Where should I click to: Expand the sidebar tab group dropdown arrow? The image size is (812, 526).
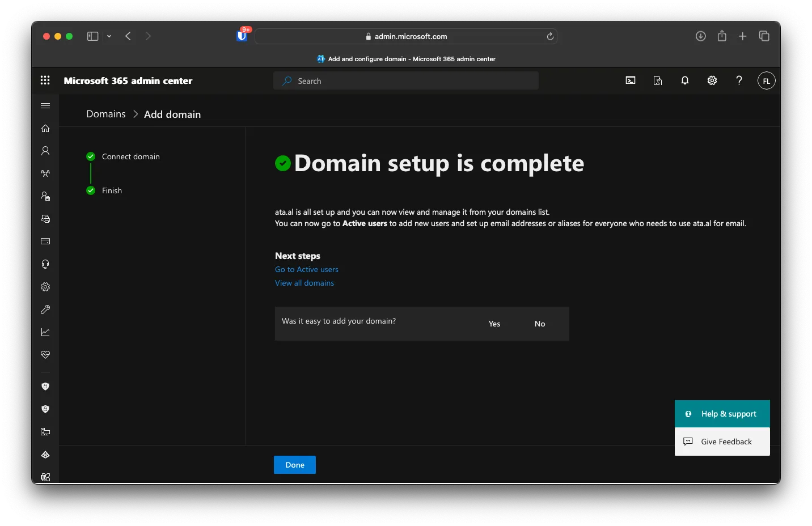(x=109, y=36)
